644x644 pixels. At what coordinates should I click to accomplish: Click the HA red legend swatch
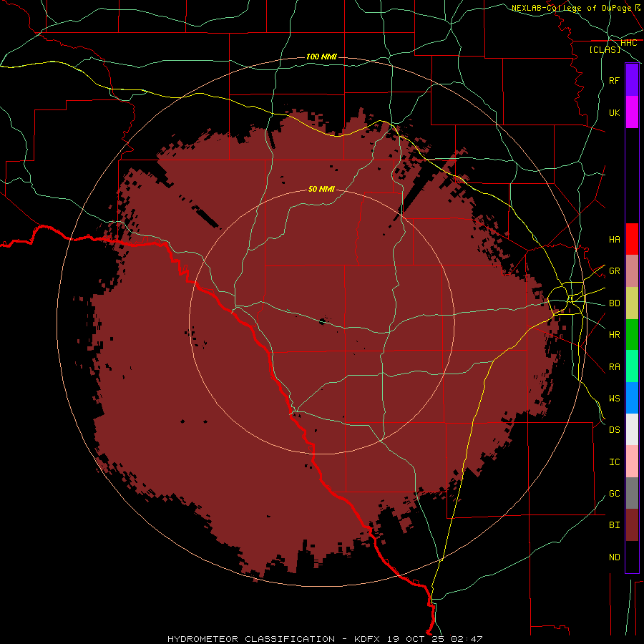coord(632,239)
